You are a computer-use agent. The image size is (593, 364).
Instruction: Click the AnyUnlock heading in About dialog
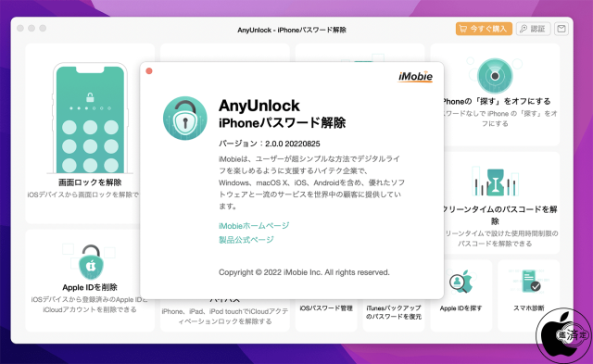pos(259,106)
